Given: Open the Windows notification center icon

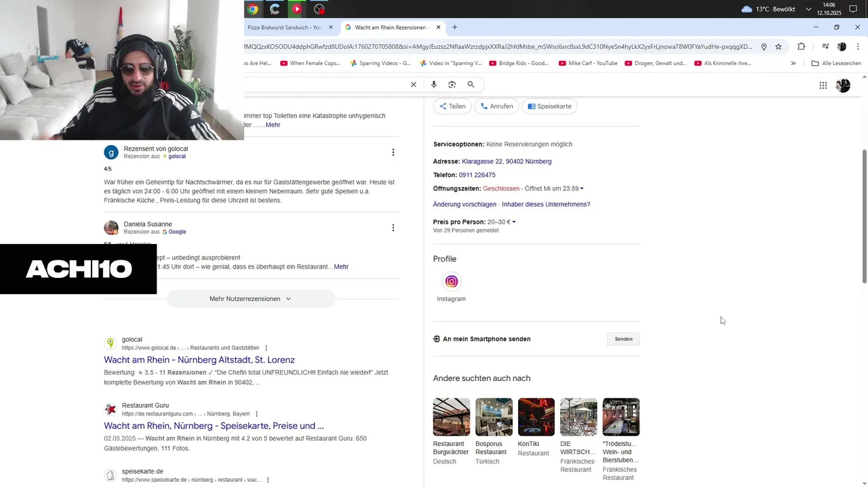Looking at the screenshot, I should point(853,9).
